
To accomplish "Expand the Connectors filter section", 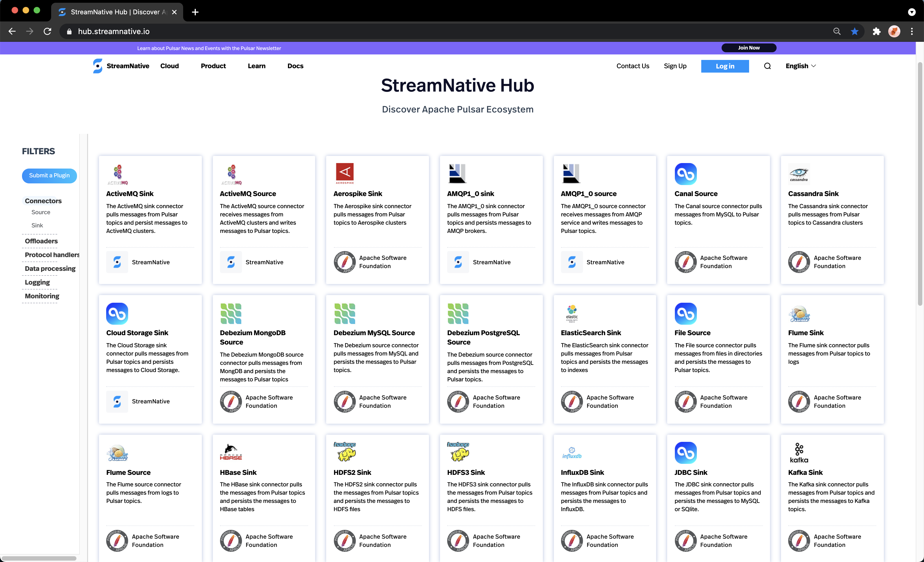I will 43,201.
